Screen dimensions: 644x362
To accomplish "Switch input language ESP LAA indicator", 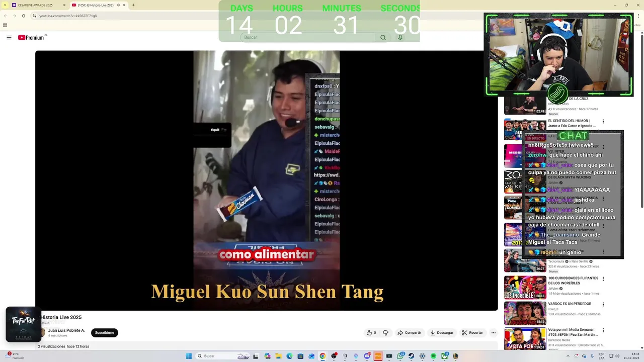I will click(602, 355).
